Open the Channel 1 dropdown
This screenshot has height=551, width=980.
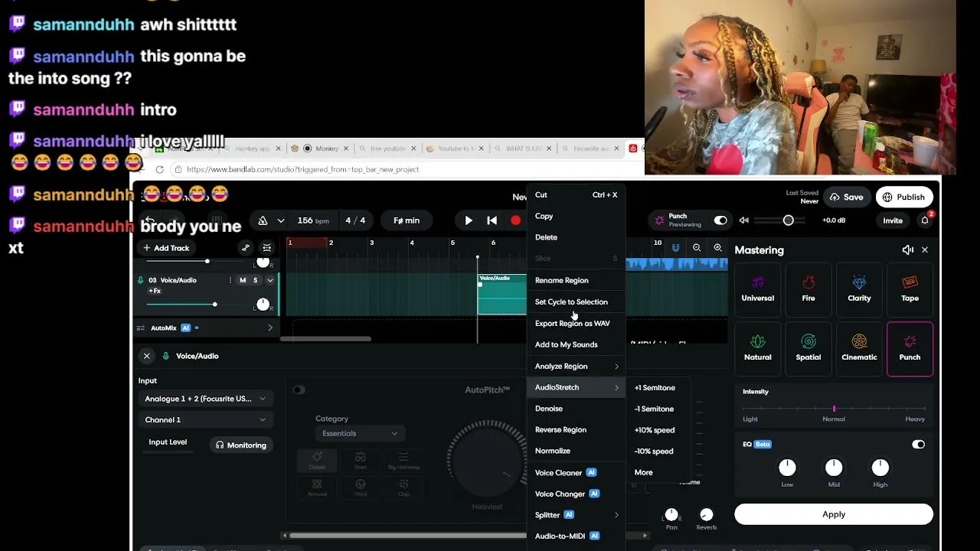(x=205, y=419)
